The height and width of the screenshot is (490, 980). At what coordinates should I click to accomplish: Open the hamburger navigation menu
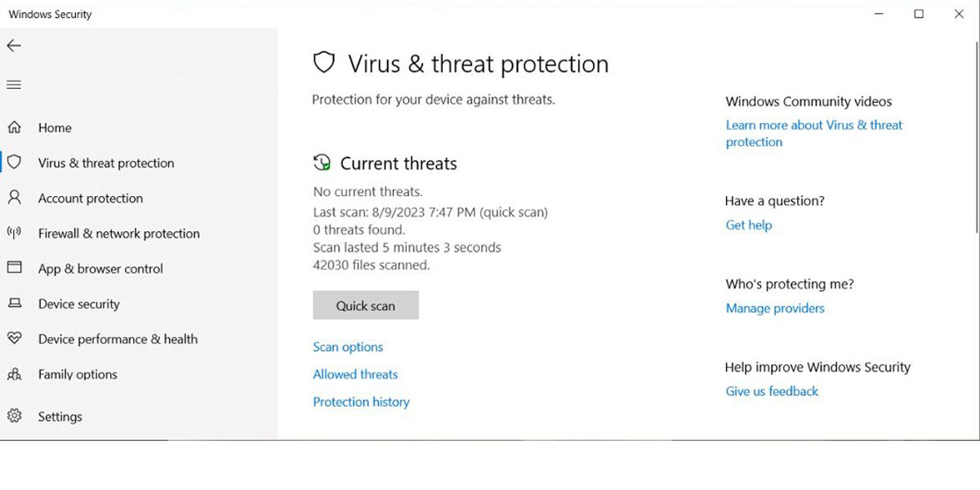click(14, 85)
